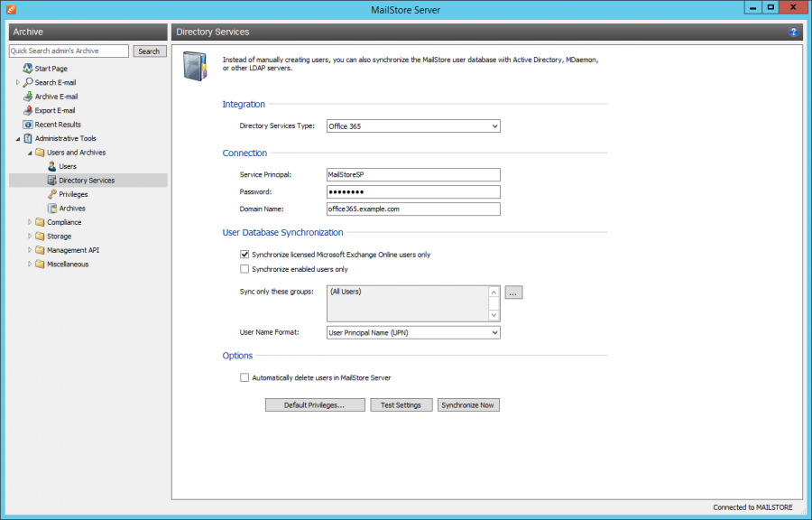The height and width of the screenshot is (520, 812).
Task: Click the up arrow on the groups list
Action: pyautogui.click(x=494, y=291)
